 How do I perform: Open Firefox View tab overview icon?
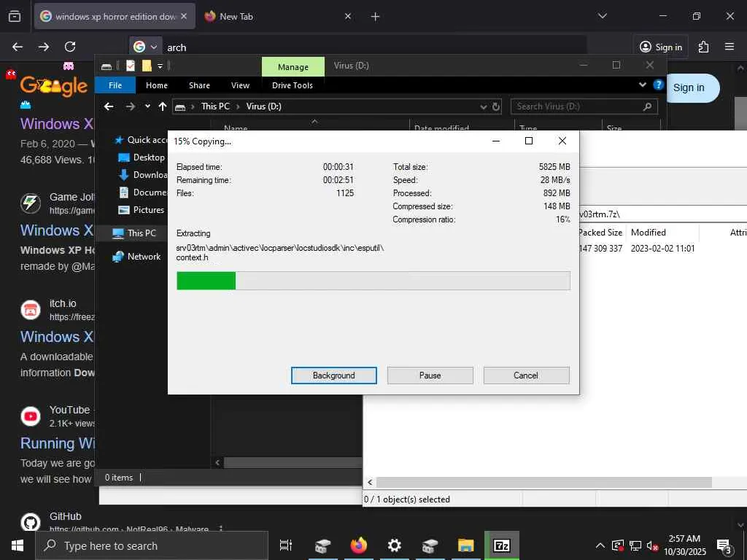click(15, 16)
